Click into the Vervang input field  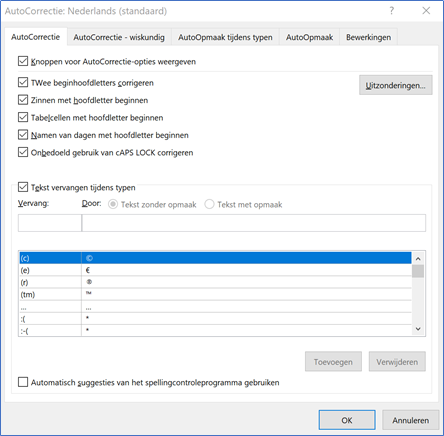[x=50, y=223]
